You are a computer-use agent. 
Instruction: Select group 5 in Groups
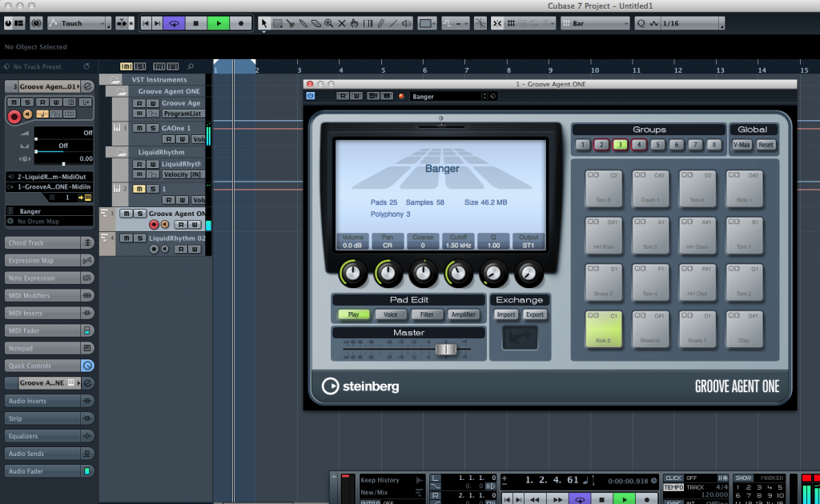[x=657, y=145]
